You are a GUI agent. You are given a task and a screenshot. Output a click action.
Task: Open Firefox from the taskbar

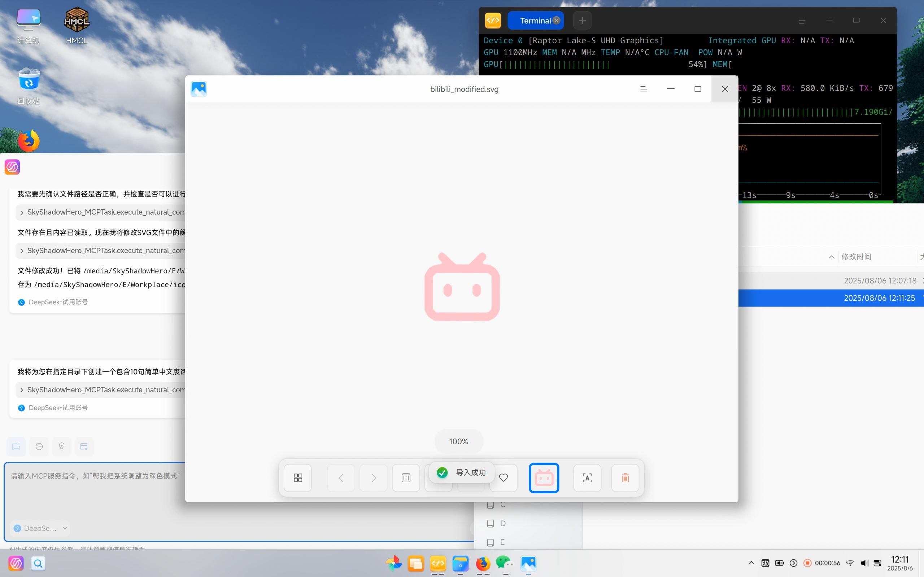point(483,564)
